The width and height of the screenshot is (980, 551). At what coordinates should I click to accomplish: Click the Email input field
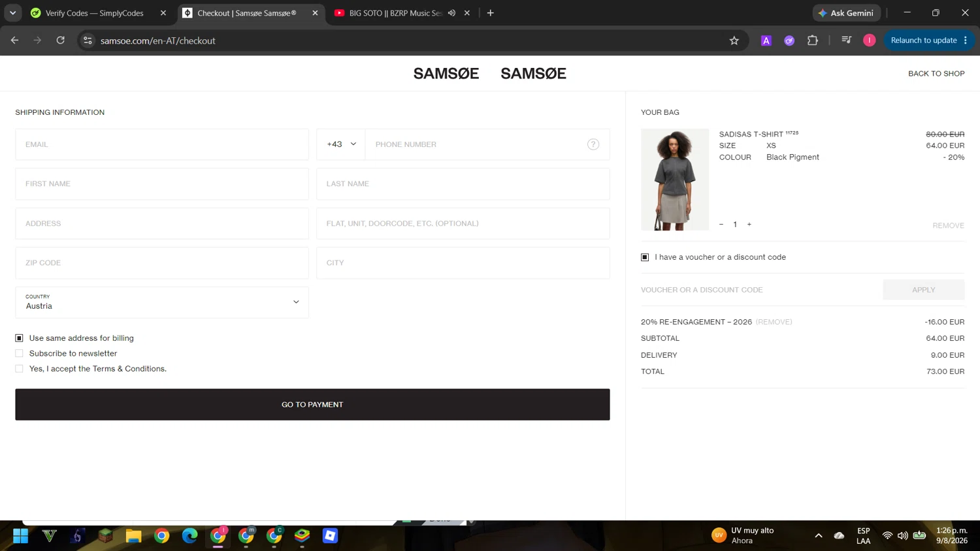point(162,144)
